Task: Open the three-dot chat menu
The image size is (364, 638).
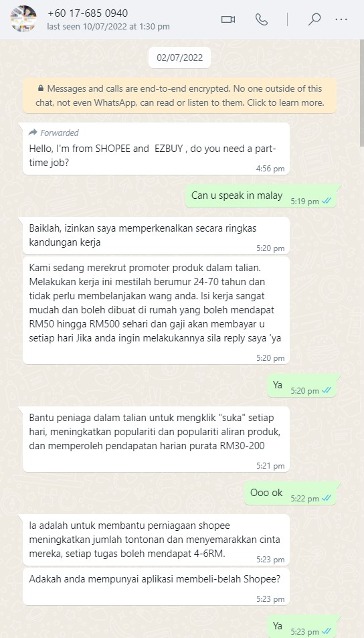Action: click(341, 19)
